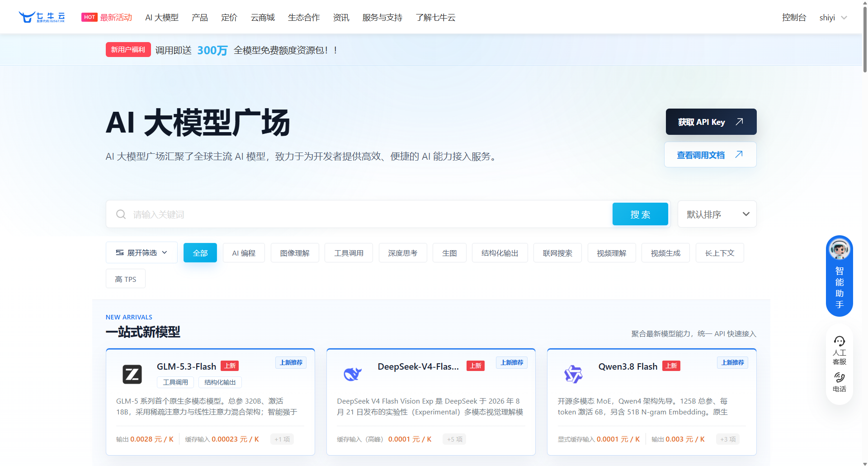Open the 生态合作 menu
The height and width of the screenshot is (466, 868).
[x=304, y=17]
